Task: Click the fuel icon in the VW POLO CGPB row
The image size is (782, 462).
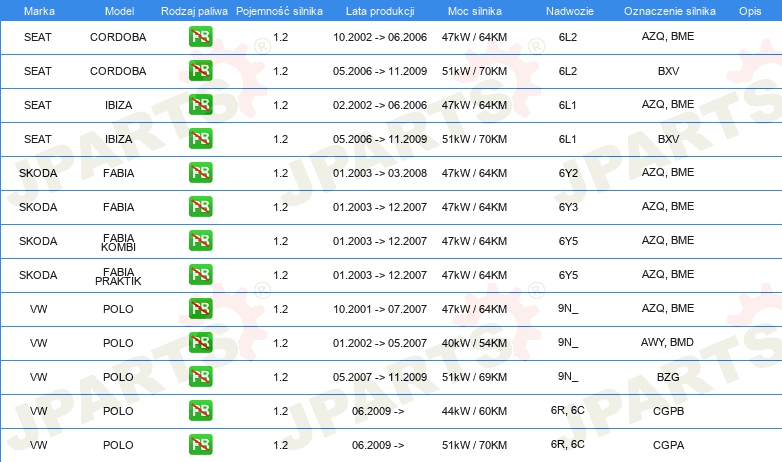Action: [x=200, y=410]
